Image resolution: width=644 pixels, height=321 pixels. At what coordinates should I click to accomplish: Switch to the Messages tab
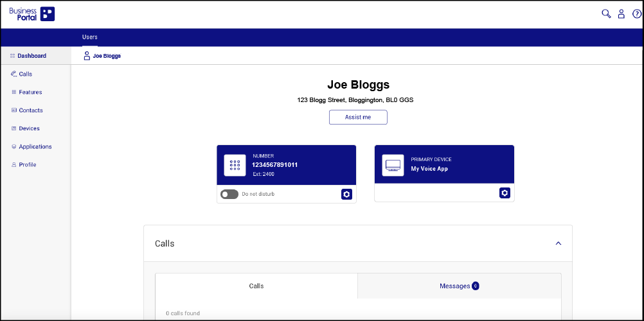[459, 286]
